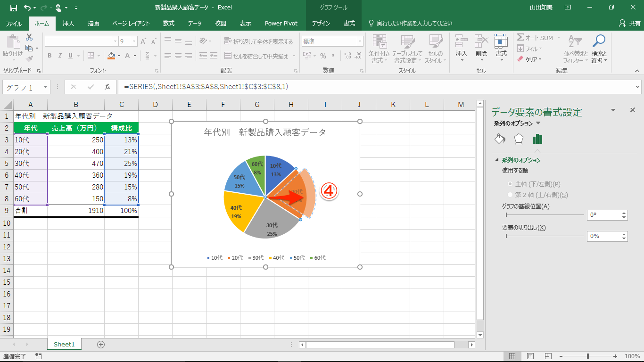Open the Effects pentagon icon in pane
The height and width of the screenshot is (362, 644).
[519, 139]
